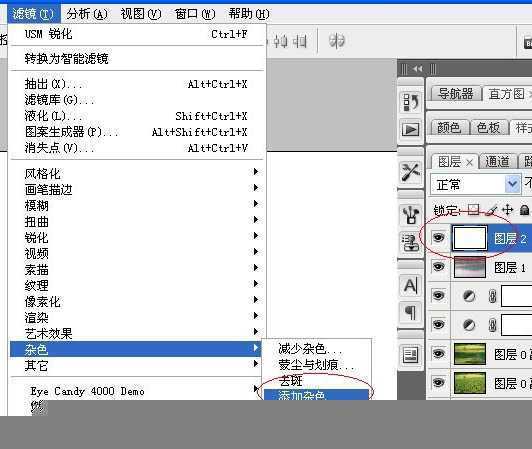Switch to the 导航器 tab
Screen dimensions: 532x449
pos(456,94)
